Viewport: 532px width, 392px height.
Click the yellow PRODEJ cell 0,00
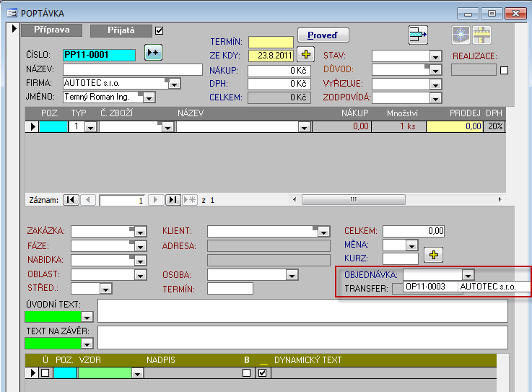pos(454,126)
